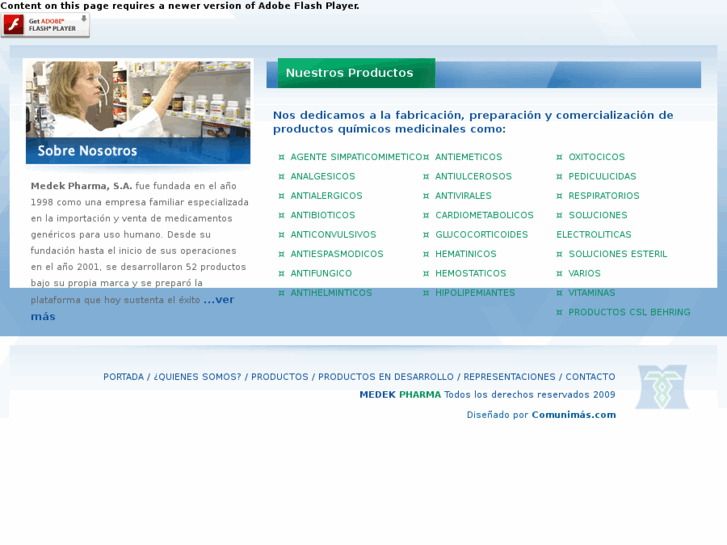Select the HEMATINICOS category
This screenshot has width=727, height=545.
(466, 254)
